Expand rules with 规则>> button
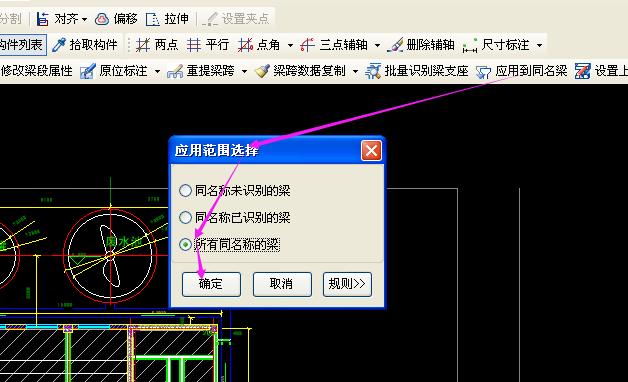628x382 pixels. (x=347, y=284)
